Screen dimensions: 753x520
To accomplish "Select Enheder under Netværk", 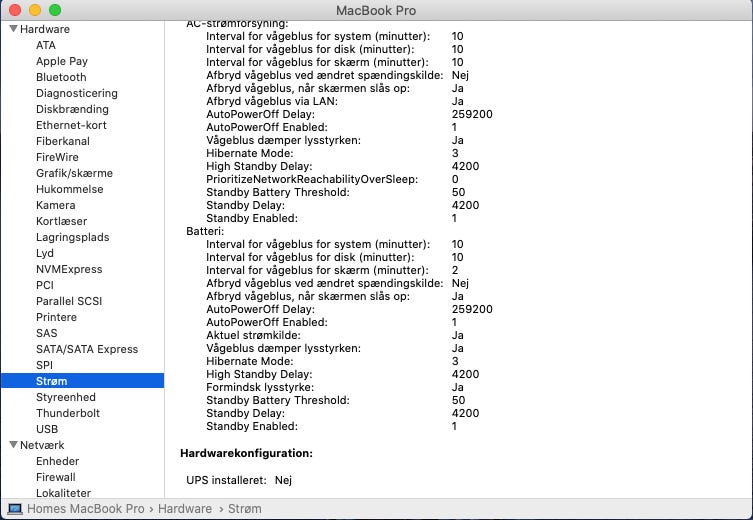I will (57, 461).
